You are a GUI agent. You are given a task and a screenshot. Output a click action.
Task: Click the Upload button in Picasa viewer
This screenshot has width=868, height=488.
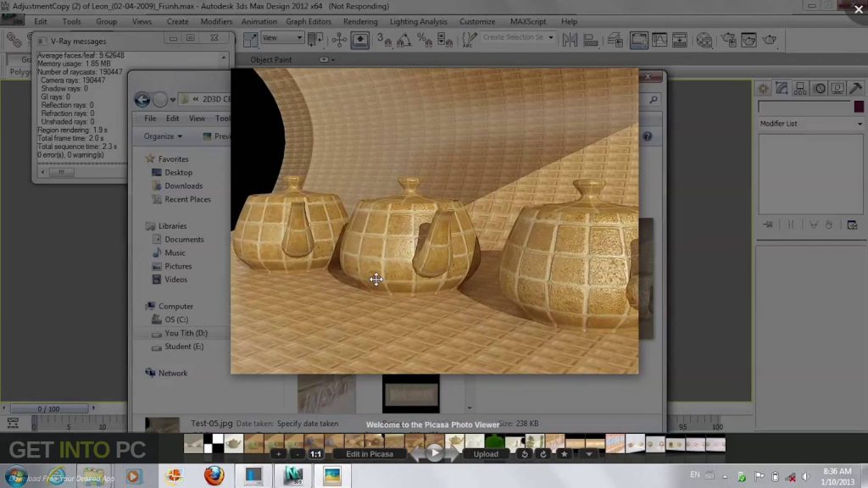click(x=486, y=454)
